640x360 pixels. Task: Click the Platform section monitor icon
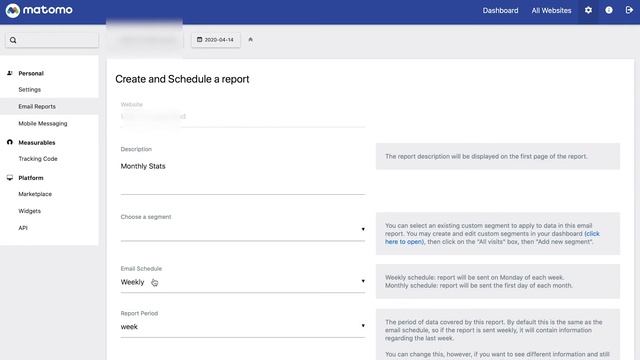10,178
